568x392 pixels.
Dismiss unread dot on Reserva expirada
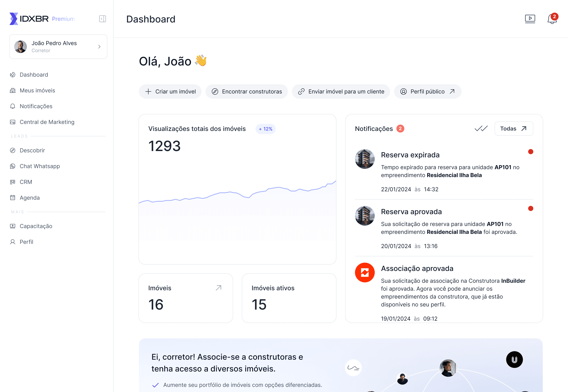pyautogui.click(x=531, y=152)
